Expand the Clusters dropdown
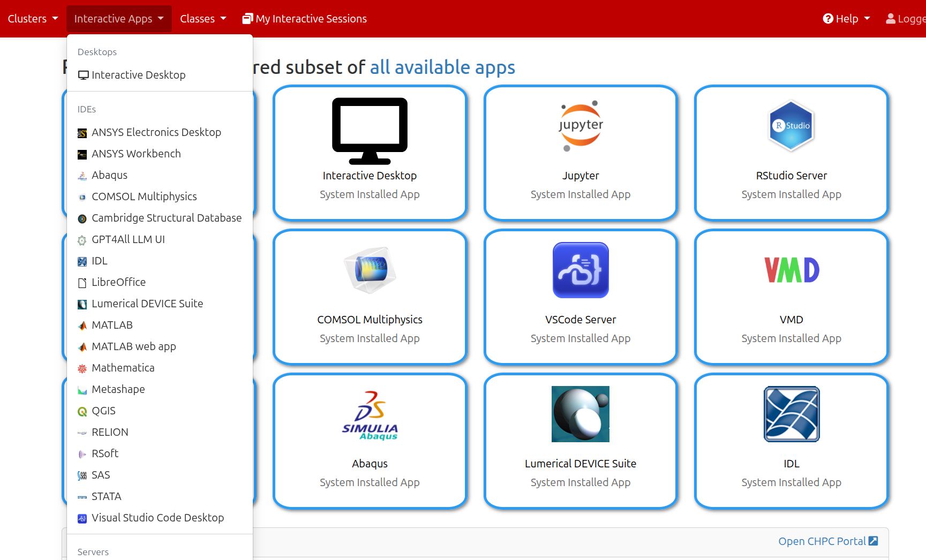The width and height of the screenshot is (926, 560). click(33, 18)
